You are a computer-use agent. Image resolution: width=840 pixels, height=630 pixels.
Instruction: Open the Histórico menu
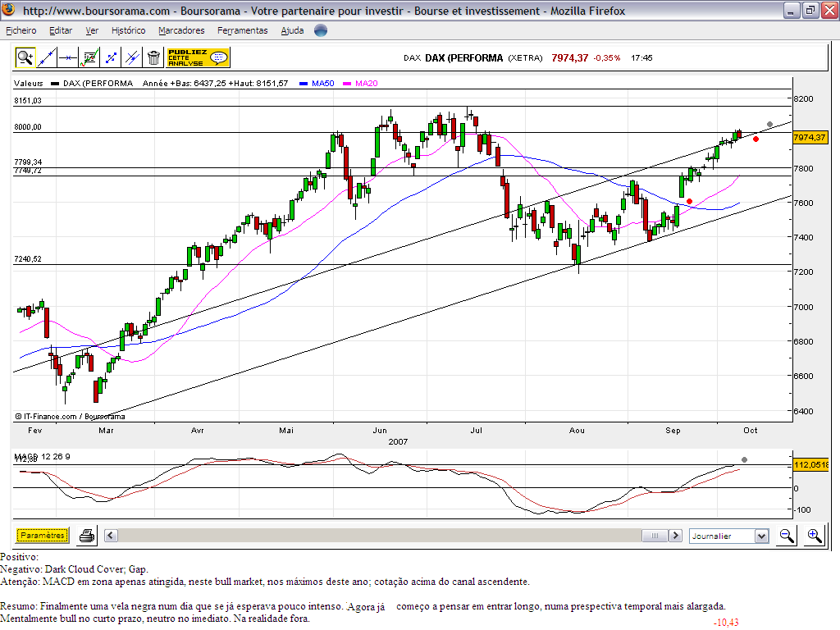(x=129, y=30)
